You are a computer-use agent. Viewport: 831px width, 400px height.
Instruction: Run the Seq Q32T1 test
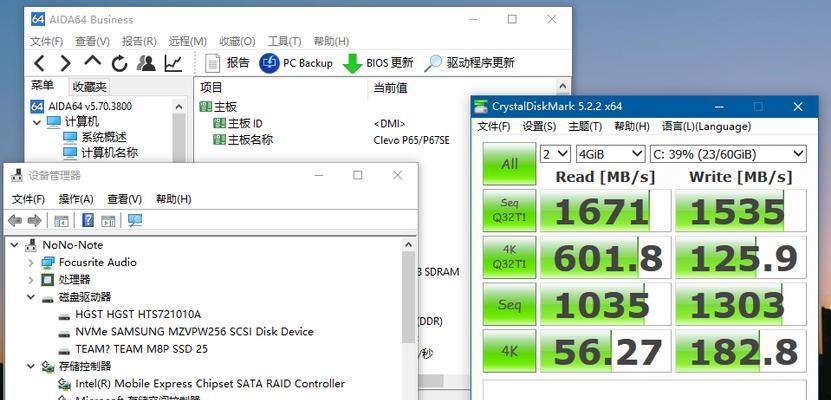coord(509,210)
